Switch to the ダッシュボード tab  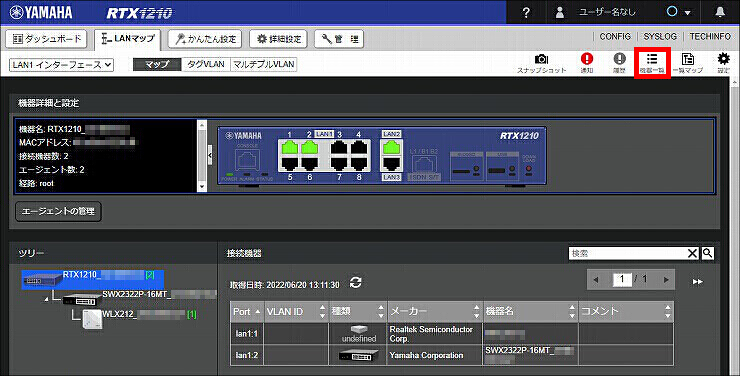point(46,39)
